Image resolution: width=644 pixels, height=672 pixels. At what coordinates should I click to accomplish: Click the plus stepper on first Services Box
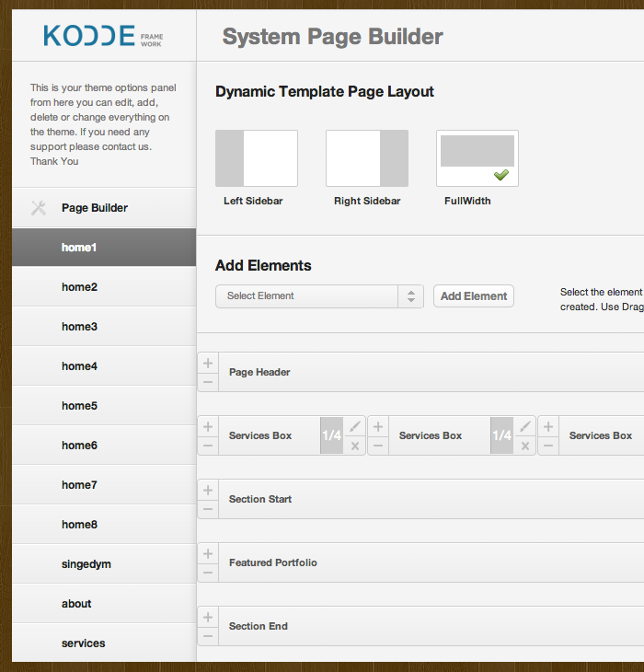[208, 426]
